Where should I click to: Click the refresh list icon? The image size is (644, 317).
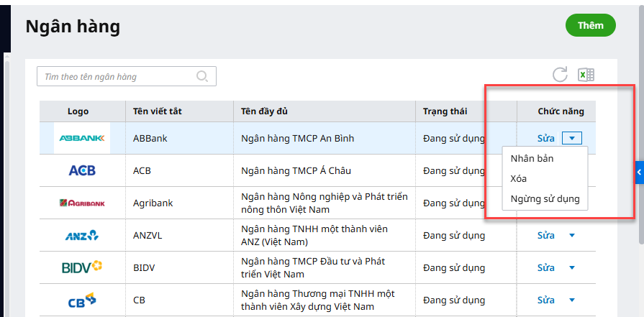click(x=560, y=75)
